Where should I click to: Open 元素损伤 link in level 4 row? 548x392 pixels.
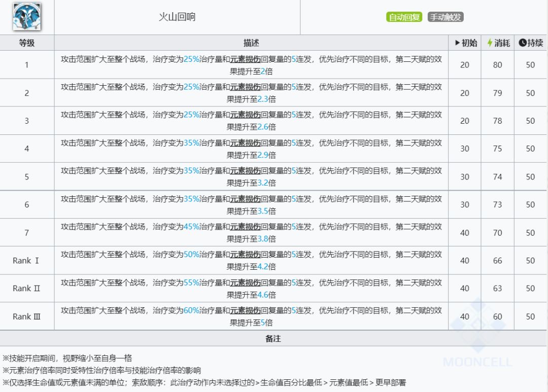click(x=245, y=143)
